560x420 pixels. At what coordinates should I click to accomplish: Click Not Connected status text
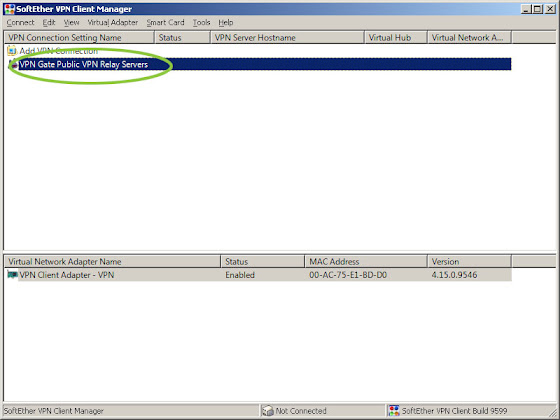pos(301,411)
